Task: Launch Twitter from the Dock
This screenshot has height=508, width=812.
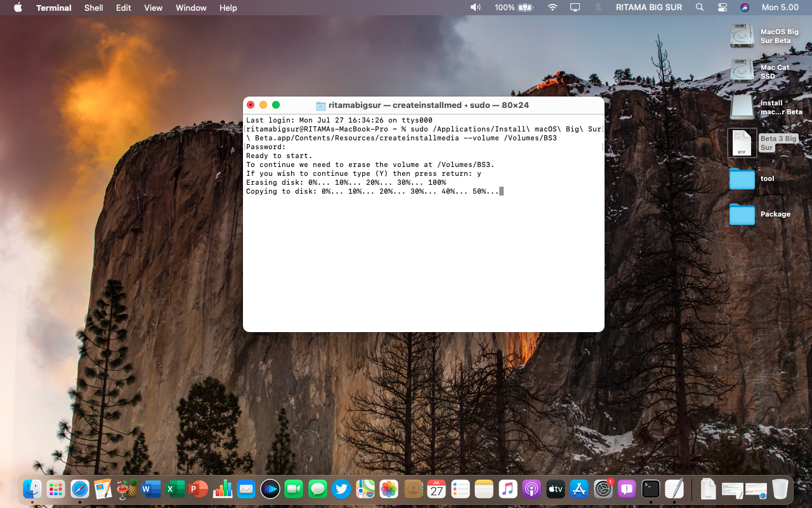Action: [x=341, y=489]
